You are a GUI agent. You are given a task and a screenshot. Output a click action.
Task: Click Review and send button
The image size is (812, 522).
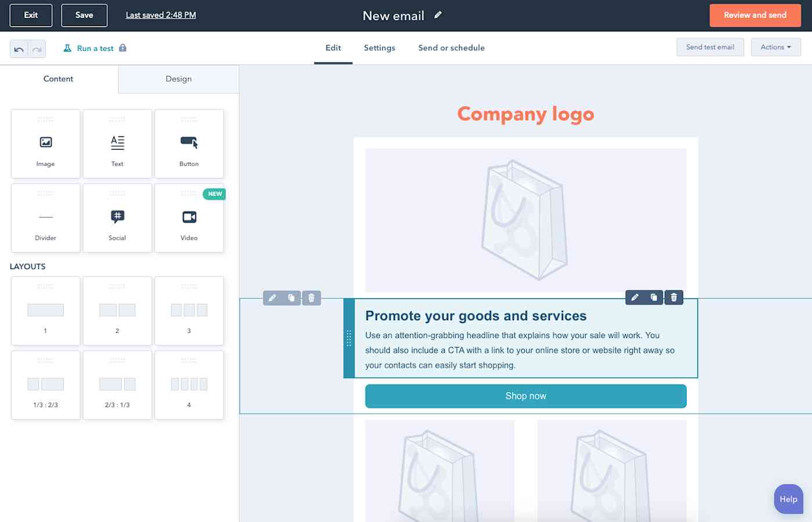pos(755,16)
